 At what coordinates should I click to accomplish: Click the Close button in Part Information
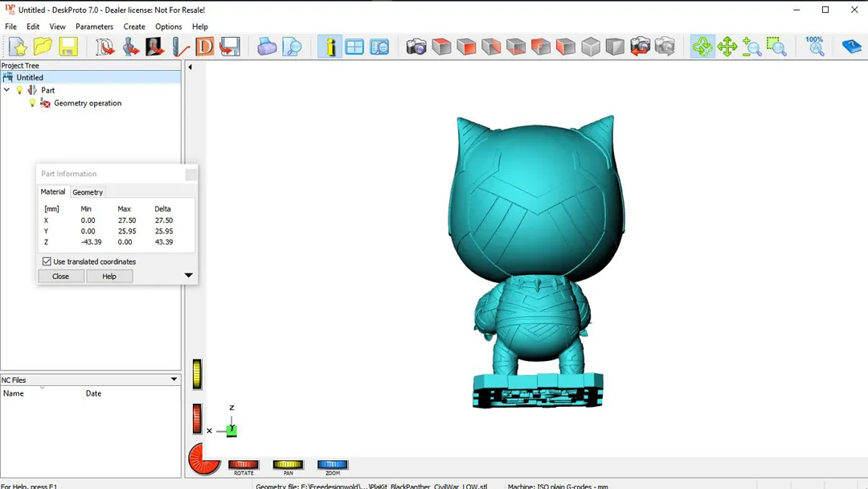tap(61, 277)
